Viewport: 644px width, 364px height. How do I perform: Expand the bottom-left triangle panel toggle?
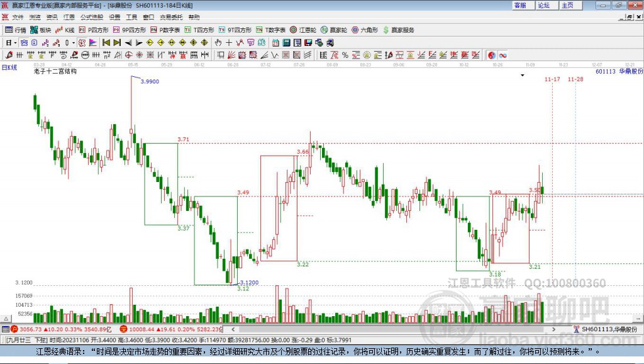[x=6, y=319]
